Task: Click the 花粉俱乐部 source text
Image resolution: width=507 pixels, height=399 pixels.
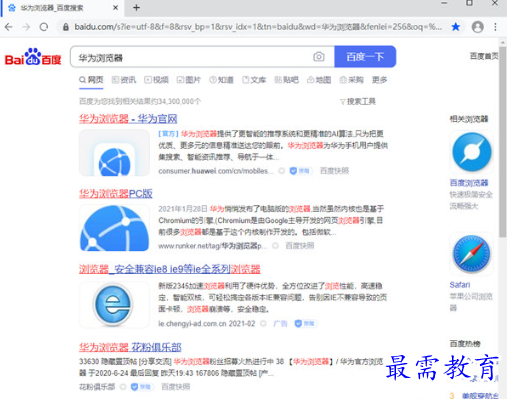Action: click(97, 387)
